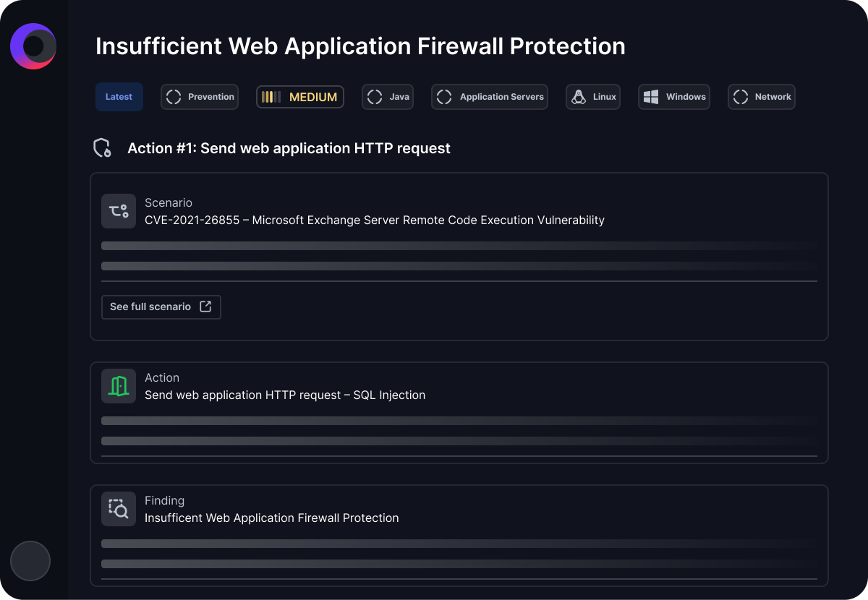The height and width of the screenshot is (600, 868).
Task: Click the shield icon beside Action #1
Action: point(103,148)
